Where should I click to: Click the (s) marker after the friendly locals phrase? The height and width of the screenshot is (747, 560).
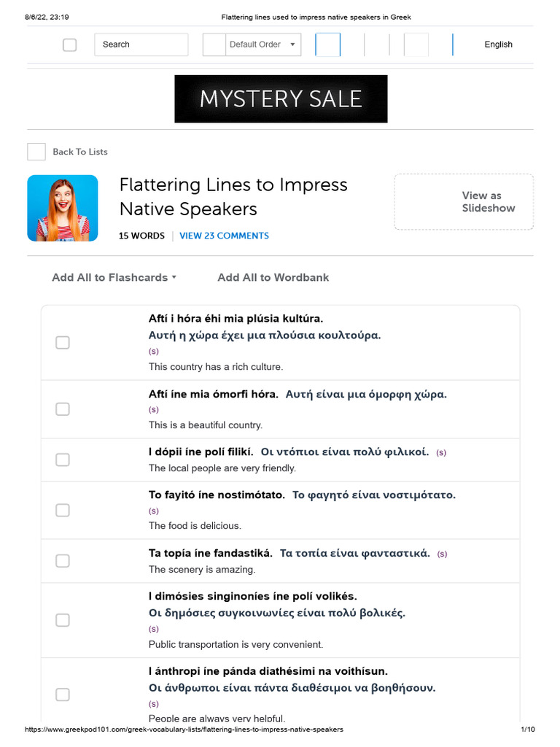click(441, 453)
